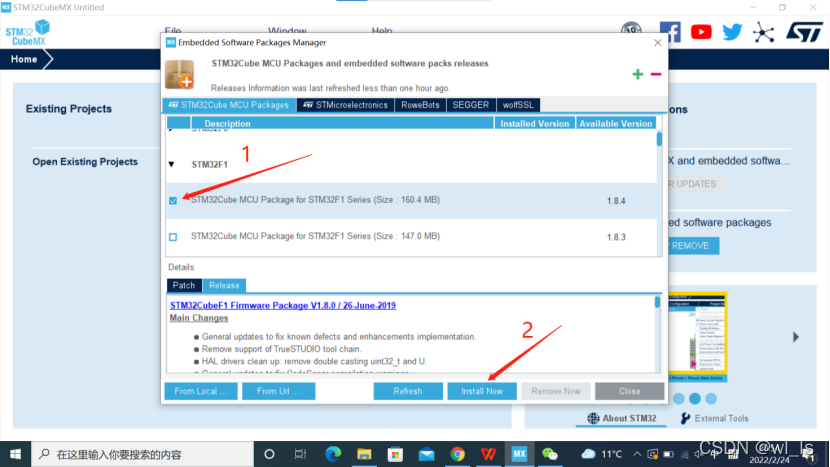Select the middle carousel dot indicator
830x467 pixels.
coord(695,398)
